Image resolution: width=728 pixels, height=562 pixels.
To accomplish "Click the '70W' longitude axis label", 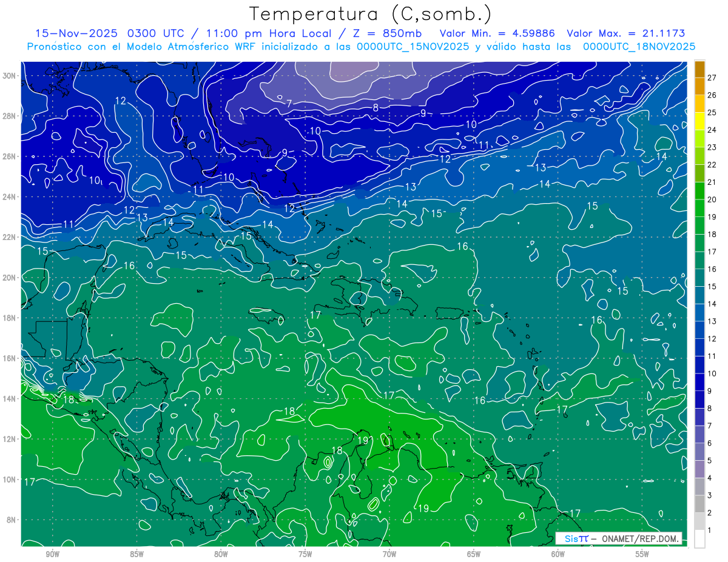I will point(389,554).
